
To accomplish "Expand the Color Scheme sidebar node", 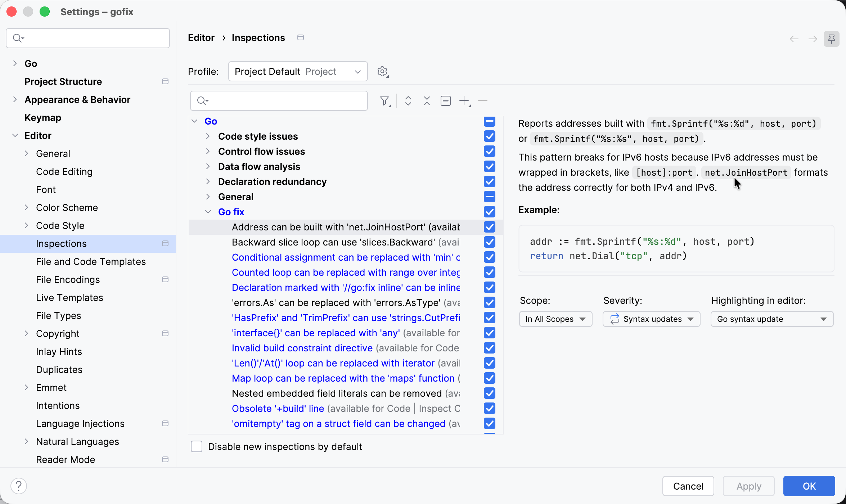I will [x=26, y=207].
